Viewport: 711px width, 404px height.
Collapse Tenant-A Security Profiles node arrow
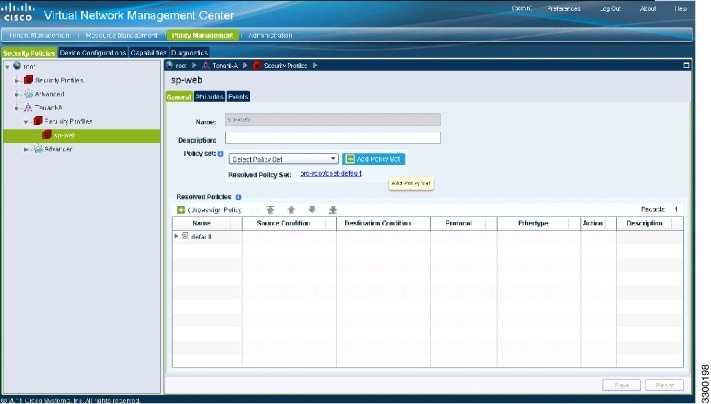[x=26, y=122]
